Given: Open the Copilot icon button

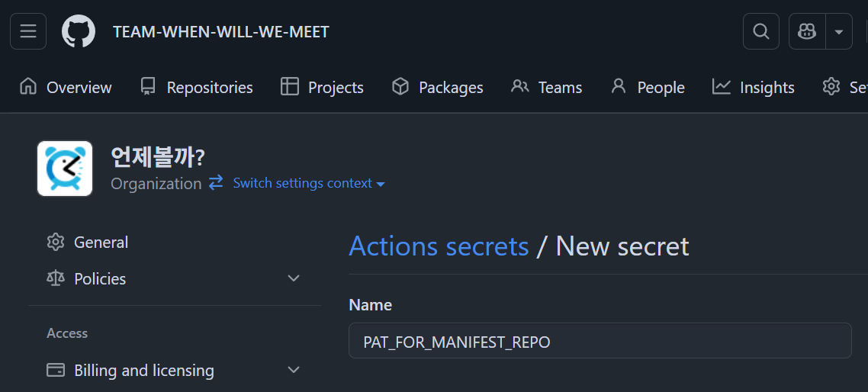Looking at the screenshot, I should pyautogui.click(x=807, y=31).
